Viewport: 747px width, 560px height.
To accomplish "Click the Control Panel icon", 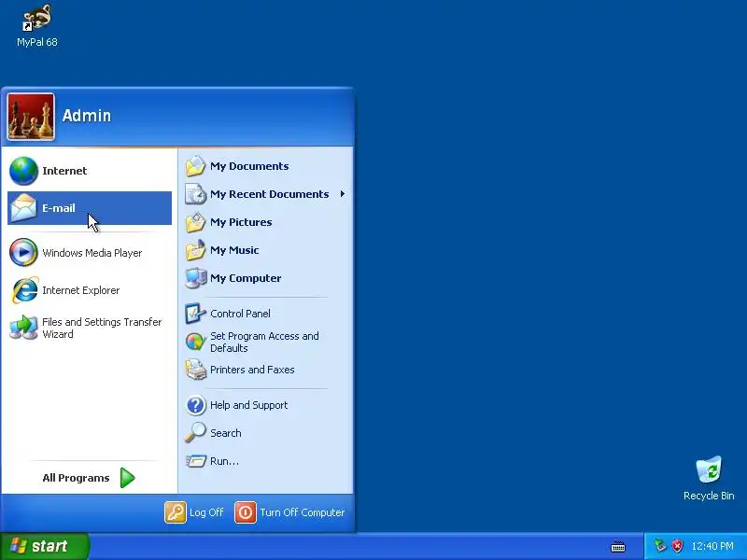I will (195, 314).
